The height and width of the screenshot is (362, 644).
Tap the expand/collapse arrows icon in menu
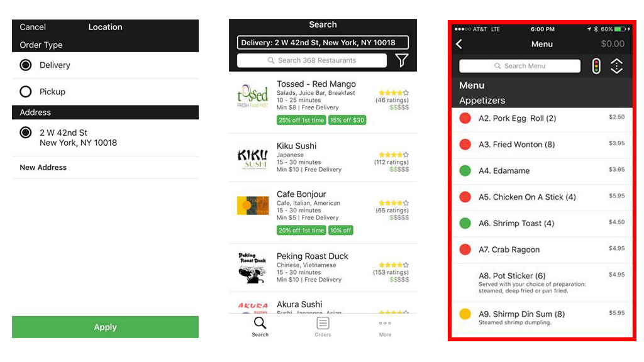(616, 66)
